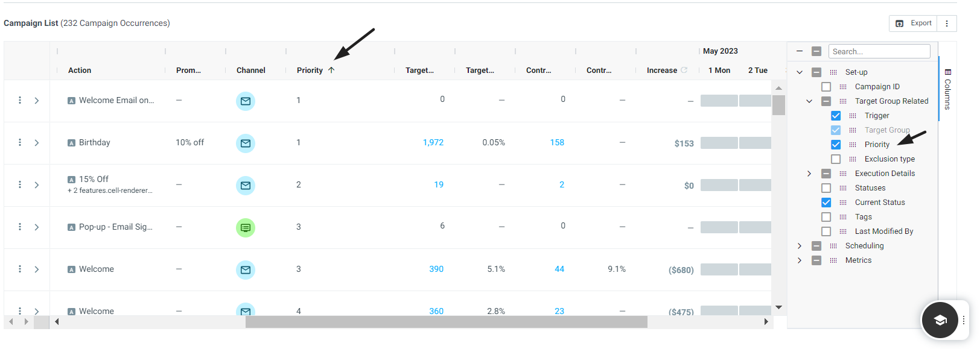Toggle the select-all columns checkbox
Viewport: 980px width, 349px height.
click(816, 51)
